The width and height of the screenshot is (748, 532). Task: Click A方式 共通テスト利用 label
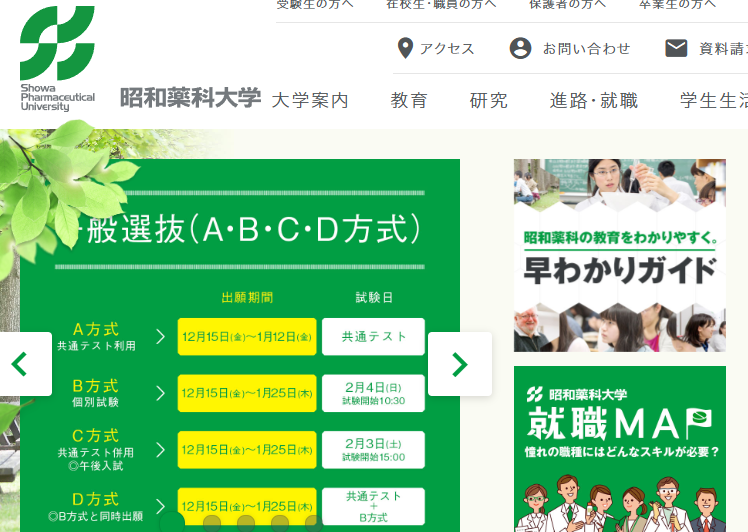[x=96, y=336]
